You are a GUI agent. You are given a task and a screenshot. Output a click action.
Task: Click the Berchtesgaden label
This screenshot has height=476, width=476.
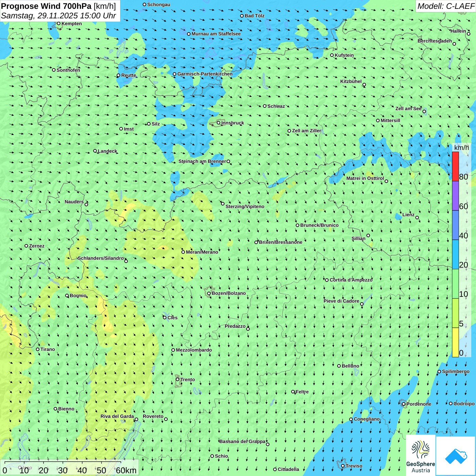click(435, 41)
